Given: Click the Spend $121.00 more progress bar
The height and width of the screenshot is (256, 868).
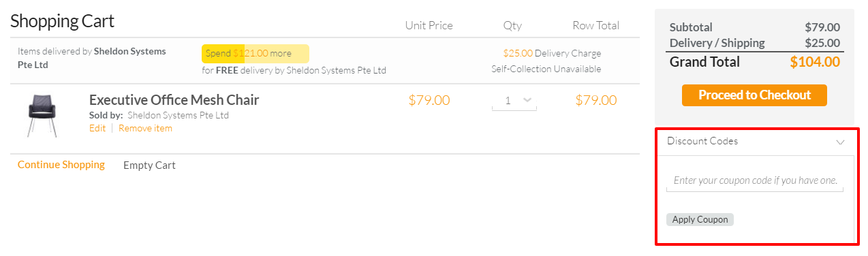Looking at the screenshot, I should (255, 53).
